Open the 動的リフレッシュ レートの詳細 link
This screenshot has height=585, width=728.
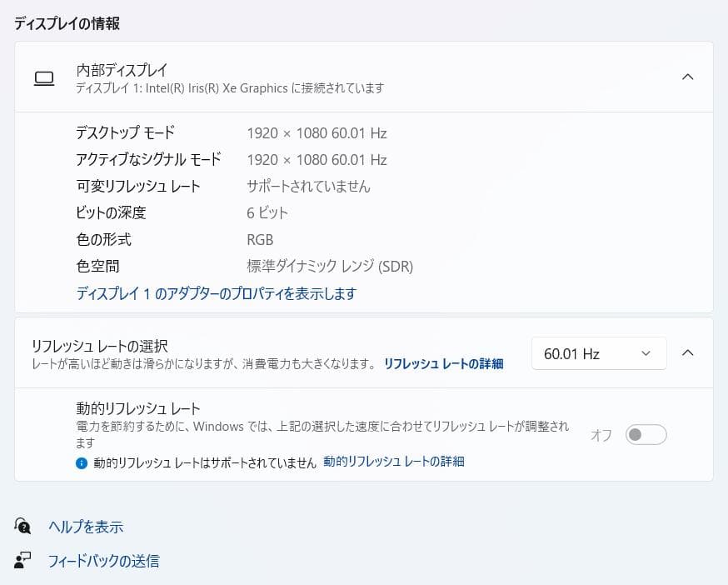pos(394,461)
